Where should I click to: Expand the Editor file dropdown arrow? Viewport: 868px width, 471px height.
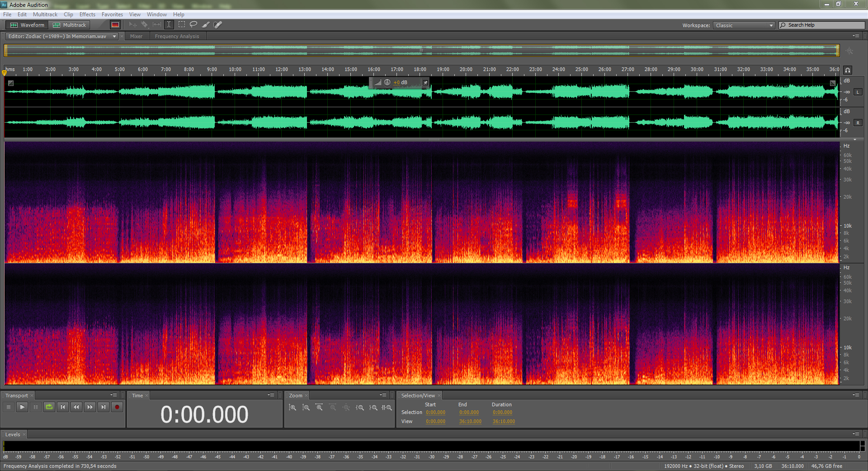coord(114,36)
